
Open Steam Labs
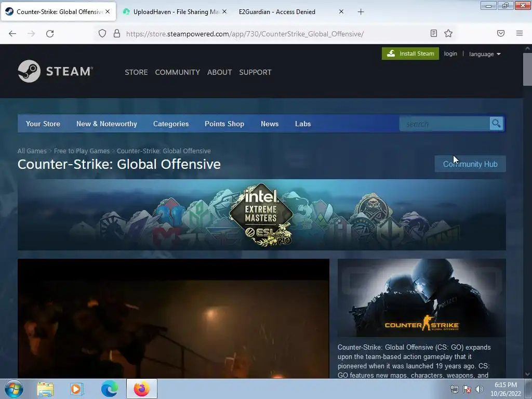click(x=303, y=124)
